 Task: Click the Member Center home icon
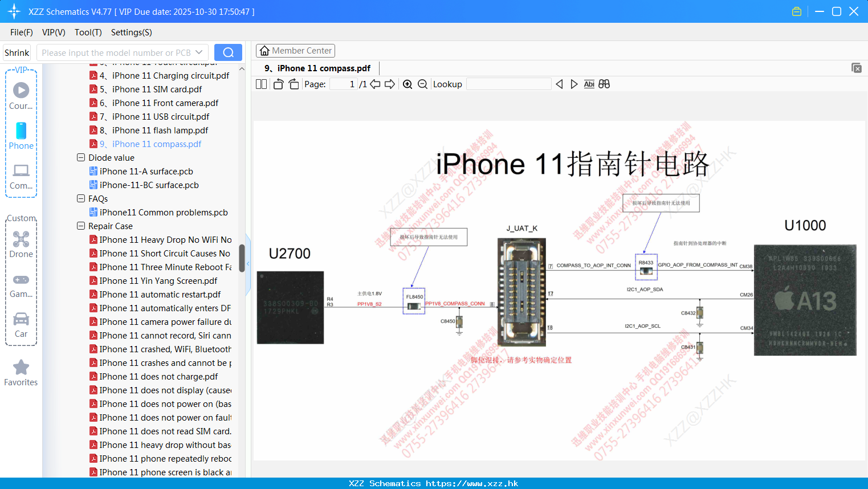[x=264, y=51]
